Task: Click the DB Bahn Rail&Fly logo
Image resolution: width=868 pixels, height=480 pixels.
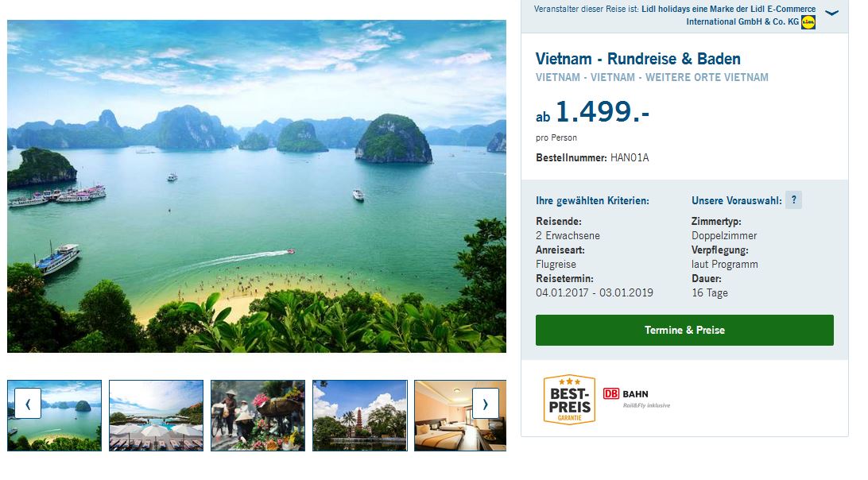Action: click(637, 397)
